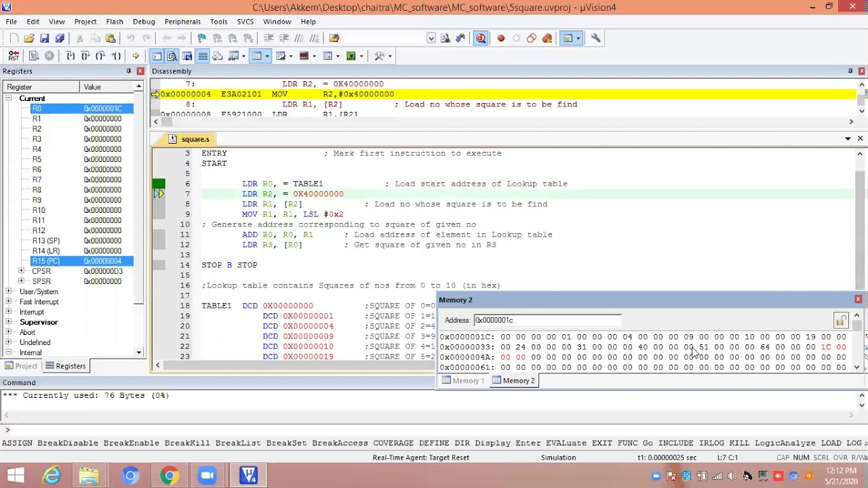Expand the User/System register group

coord(9,291)
